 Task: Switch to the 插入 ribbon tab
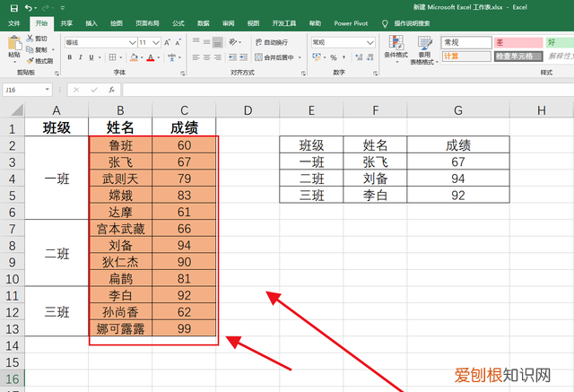tap(91, 23)
